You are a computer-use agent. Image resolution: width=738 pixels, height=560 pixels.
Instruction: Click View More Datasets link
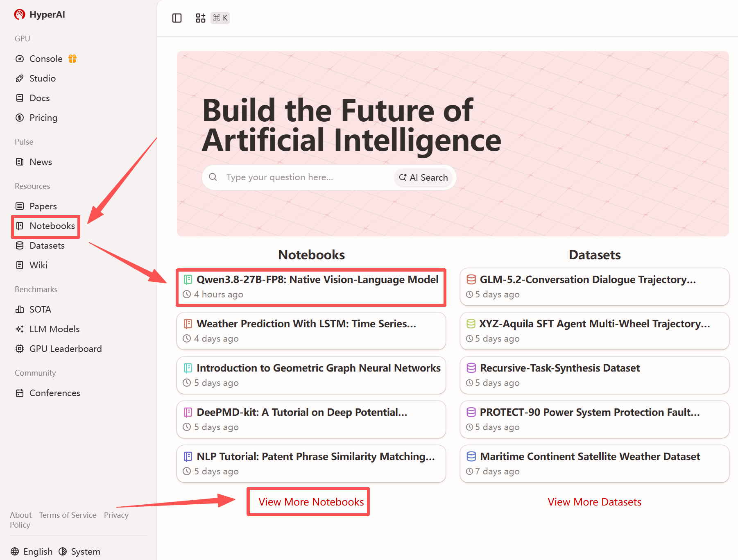pyautogui.click(x=595, y=502)
